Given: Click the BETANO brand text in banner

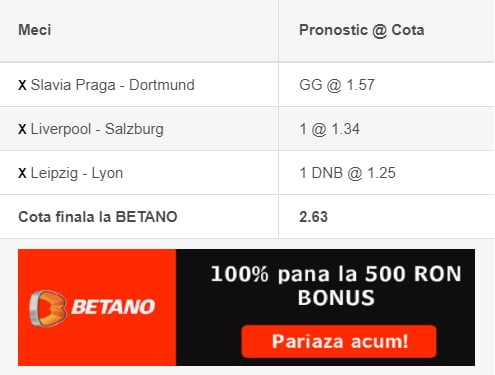Looking at the screenshot, I should click(113, 307).
